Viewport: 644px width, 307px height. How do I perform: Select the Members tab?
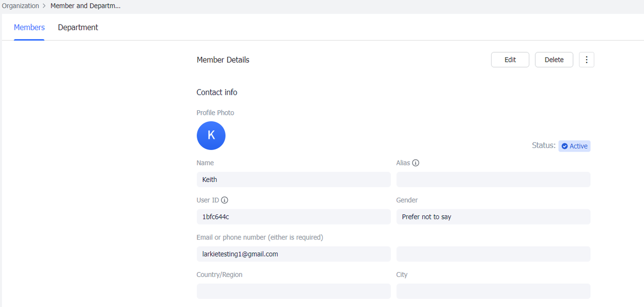29,28
